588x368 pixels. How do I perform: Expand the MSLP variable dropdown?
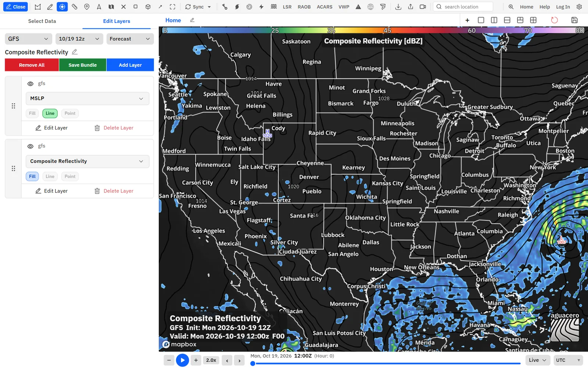coord(87,98)
